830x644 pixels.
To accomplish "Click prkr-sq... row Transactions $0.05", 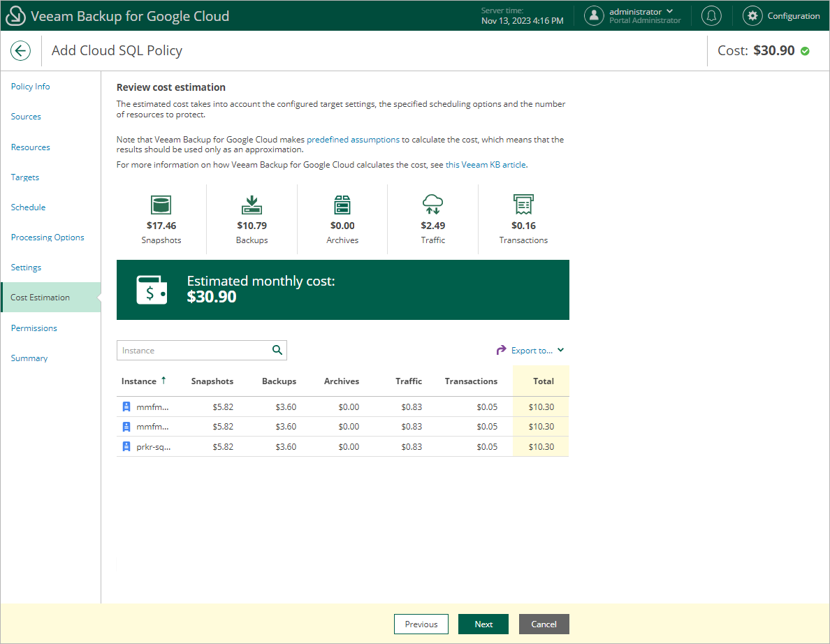I will click(x=487, y=446).
